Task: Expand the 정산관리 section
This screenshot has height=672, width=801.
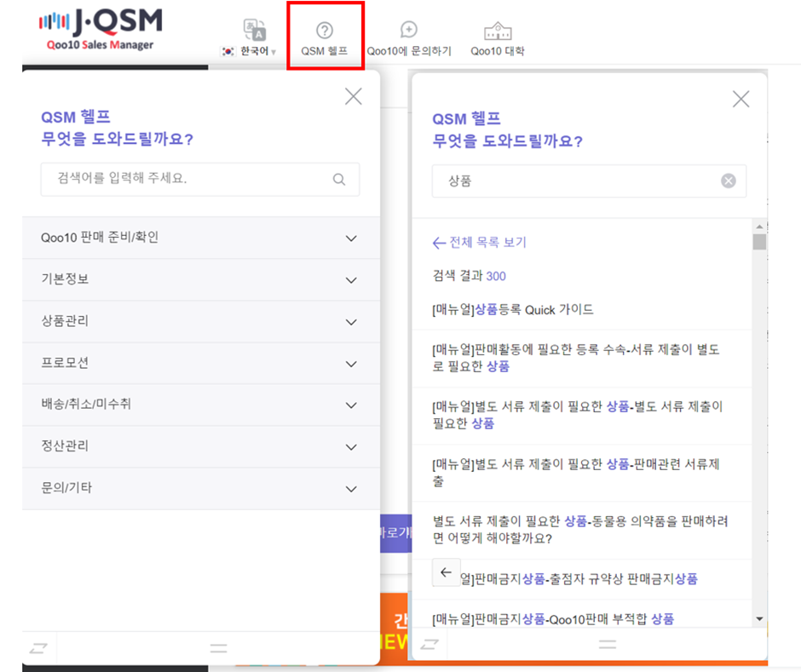Action: pos(201,447)
